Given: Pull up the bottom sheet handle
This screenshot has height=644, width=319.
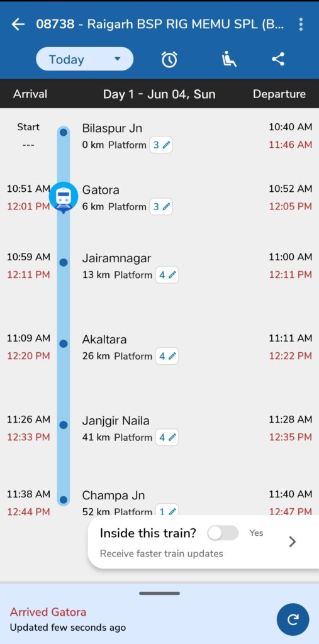Looking at the screenshot, I should tap(160, 593).
